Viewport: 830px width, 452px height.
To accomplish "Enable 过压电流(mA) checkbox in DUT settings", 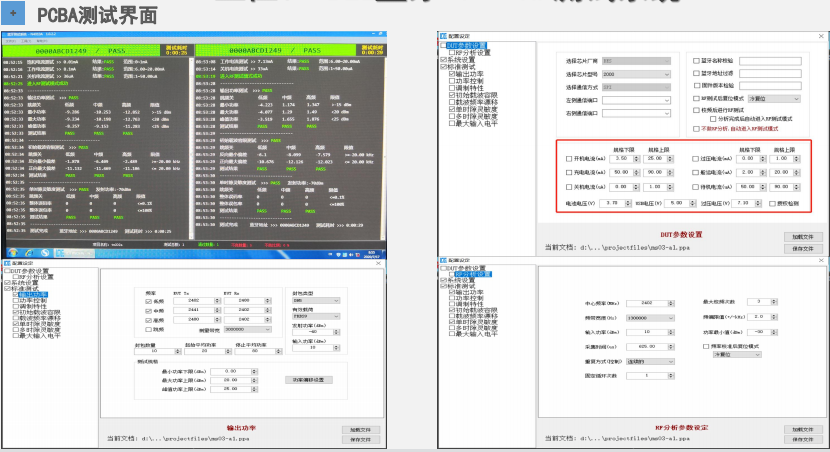I will (x=696, y=159).
